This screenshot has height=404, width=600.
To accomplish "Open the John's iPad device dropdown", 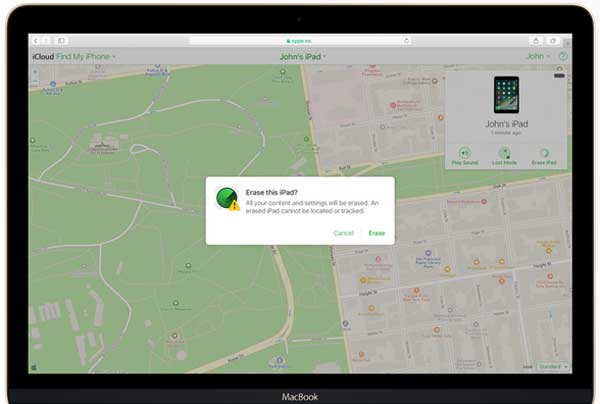I will click(x=303, y=57).
